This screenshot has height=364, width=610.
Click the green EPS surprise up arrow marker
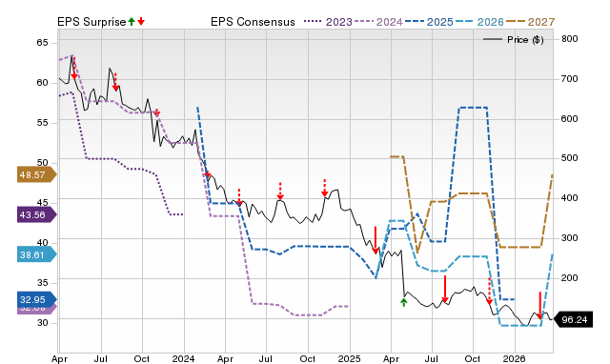point(404,302)
